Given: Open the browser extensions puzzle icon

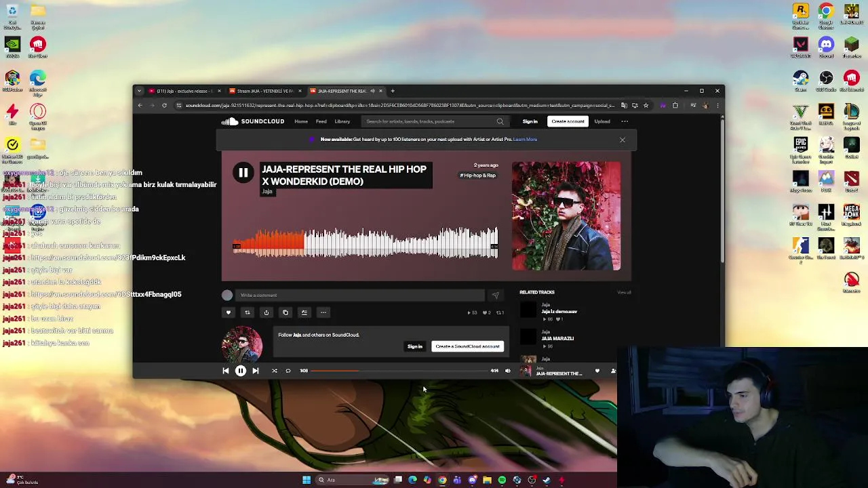Looking at the screenshot, I should point(675,105).
